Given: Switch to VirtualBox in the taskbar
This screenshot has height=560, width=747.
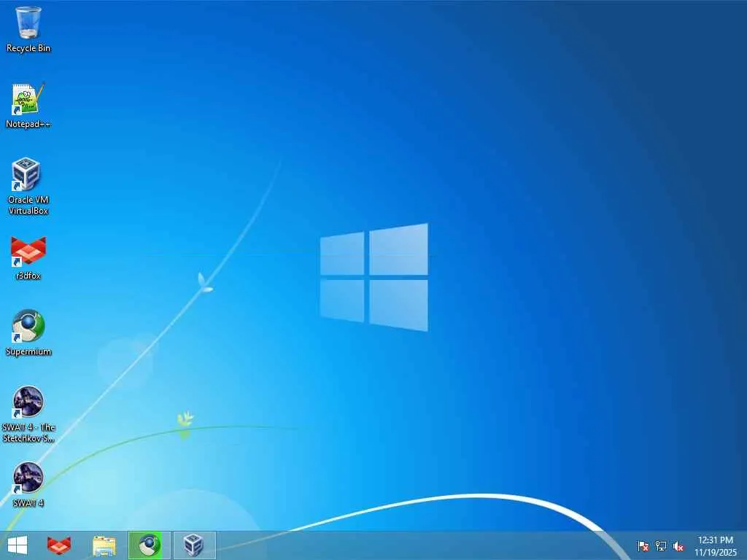Looking at the screenshot, I should point(194,545).
